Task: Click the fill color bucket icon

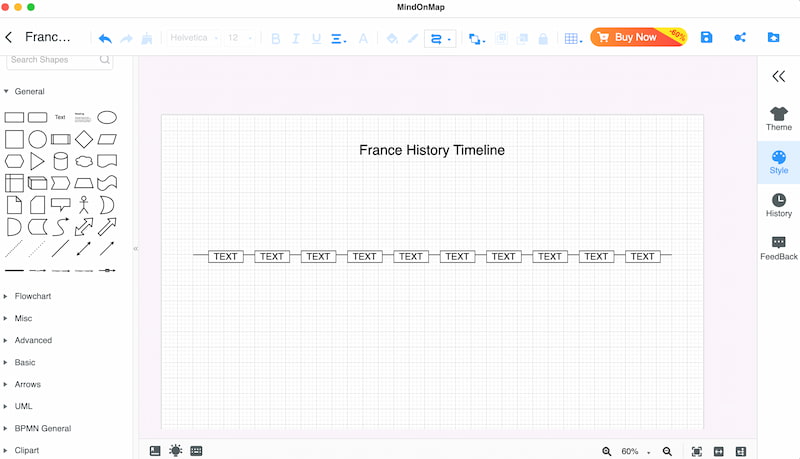Action: [x=392, y=38]
